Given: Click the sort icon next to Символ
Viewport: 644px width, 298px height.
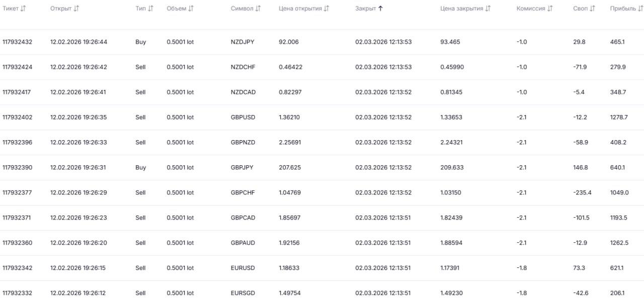Looking at the screenshot, I should tap(258, 9).
